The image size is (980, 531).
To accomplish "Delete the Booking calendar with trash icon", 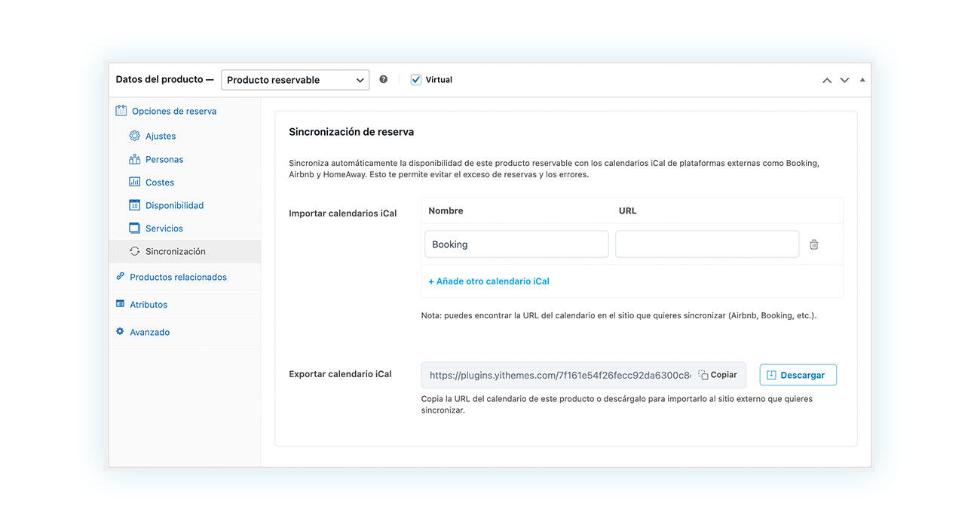I will (x=814, y=244).
